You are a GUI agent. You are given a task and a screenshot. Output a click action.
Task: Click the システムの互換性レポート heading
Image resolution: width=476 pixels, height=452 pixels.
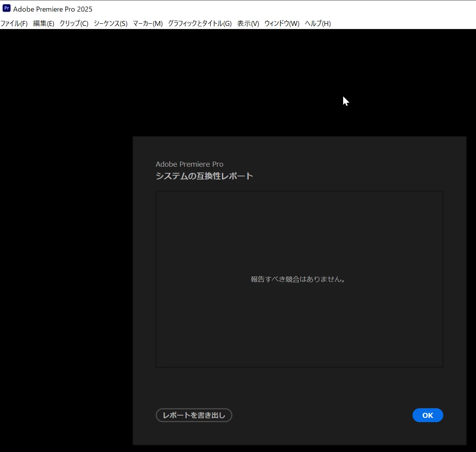point(204,176)
